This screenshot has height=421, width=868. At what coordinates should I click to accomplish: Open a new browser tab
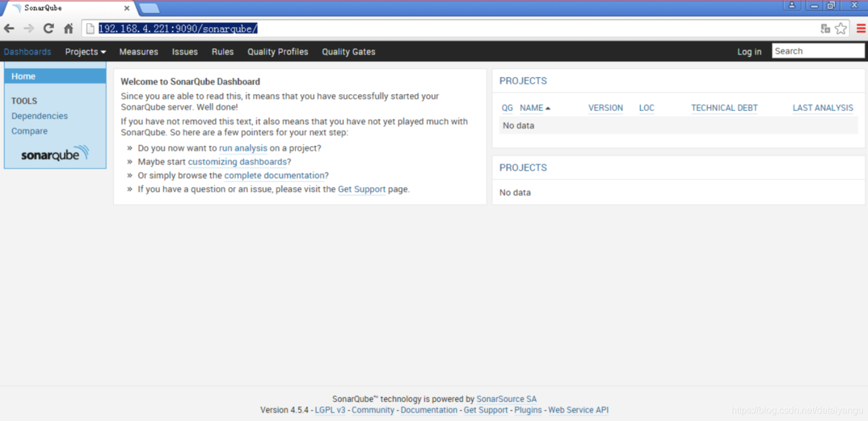149,8
